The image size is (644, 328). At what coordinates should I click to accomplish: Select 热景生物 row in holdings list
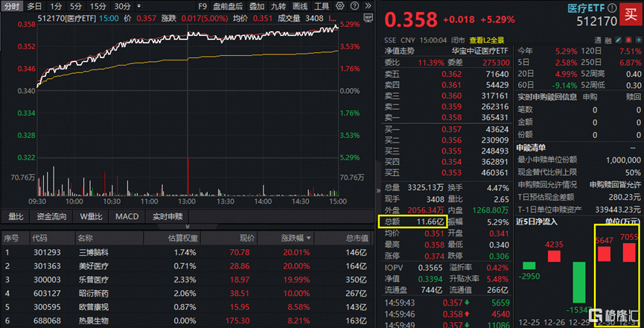pyautogui.click(x=187, y=321)
